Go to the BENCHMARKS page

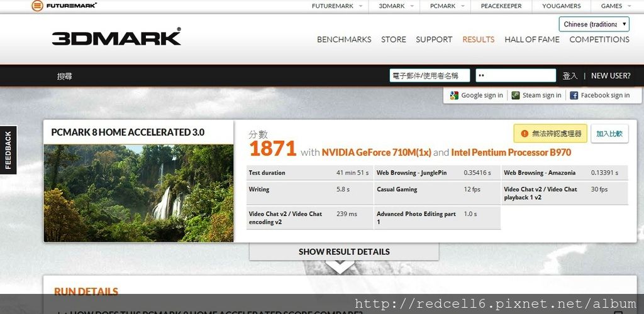pos(344,40)
